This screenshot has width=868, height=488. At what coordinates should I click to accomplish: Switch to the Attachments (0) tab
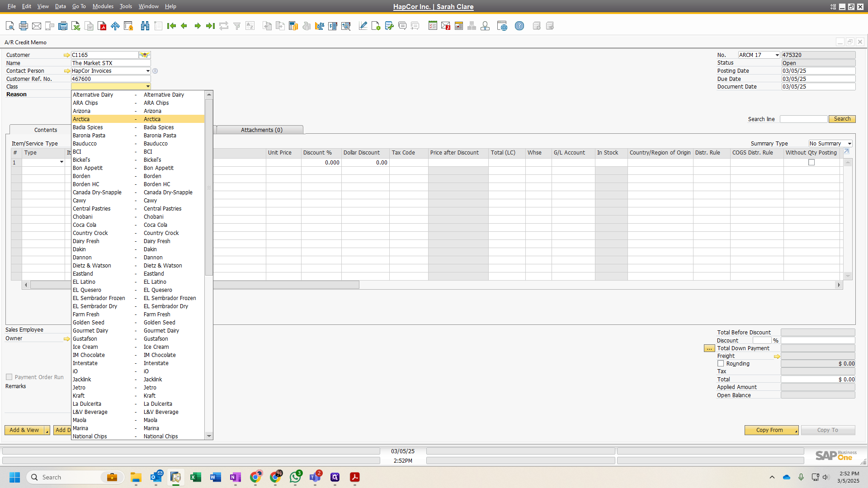[x=261, y=130]
